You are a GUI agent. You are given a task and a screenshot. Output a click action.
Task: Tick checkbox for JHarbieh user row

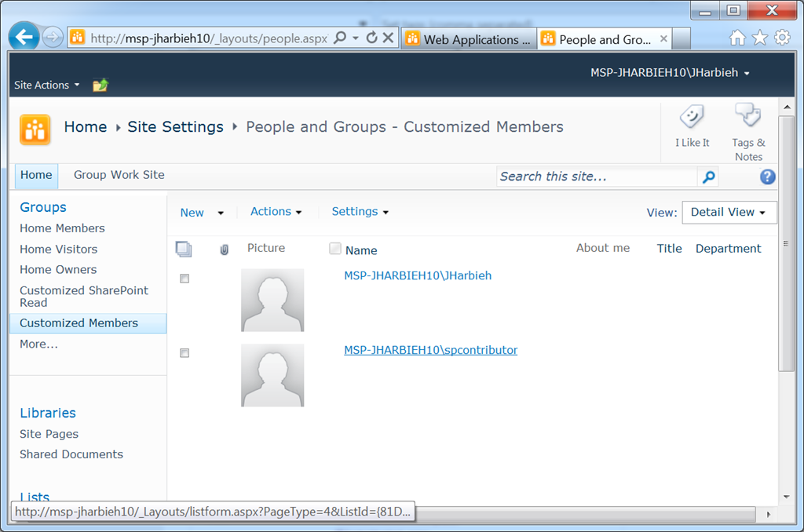pos(185,279)
